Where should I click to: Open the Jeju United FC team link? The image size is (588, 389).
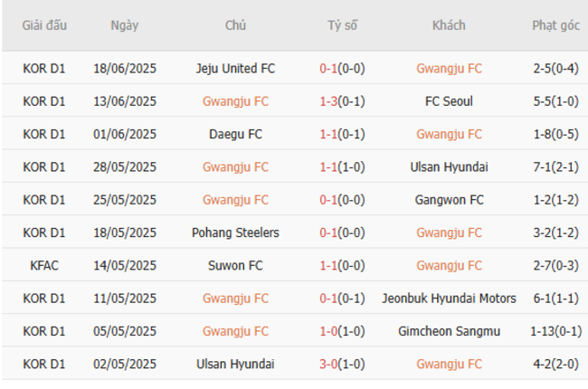pos(235,68)
